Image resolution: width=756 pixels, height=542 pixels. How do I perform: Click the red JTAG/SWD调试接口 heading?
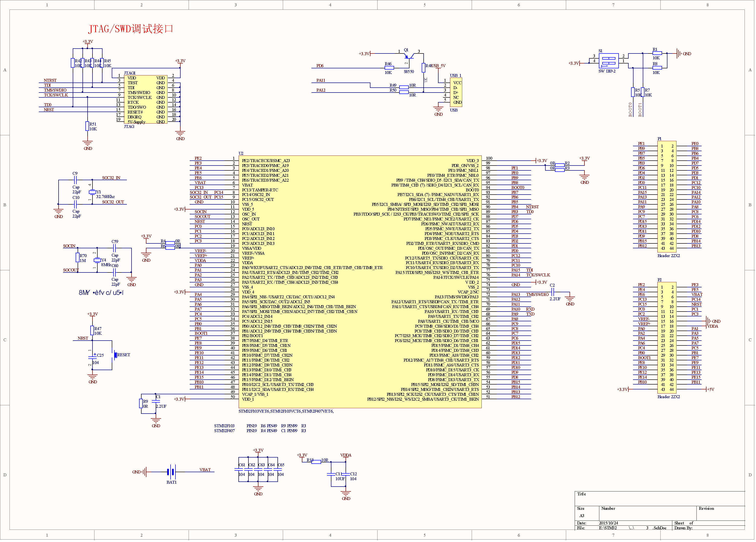(131, 29)
